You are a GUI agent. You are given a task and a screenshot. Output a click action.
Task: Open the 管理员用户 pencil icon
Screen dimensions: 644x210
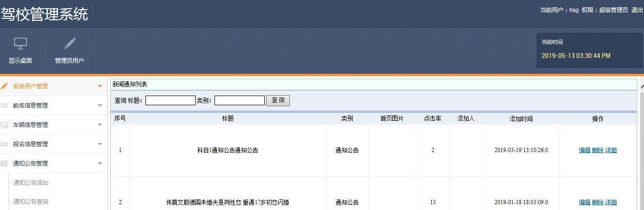click(70, 44)
